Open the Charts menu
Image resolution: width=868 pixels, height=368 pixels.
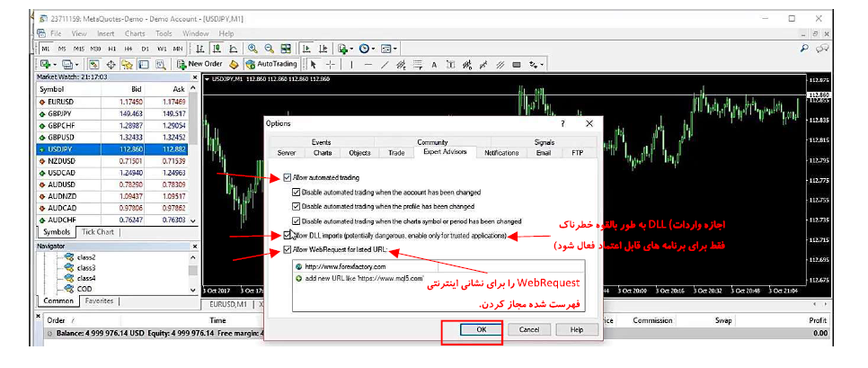(135, 33)
